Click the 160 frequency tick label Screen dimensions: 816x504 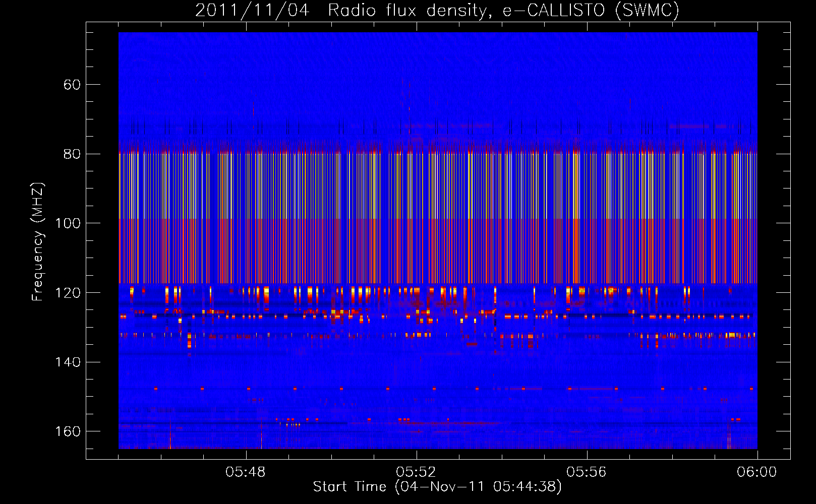point(68,431)
